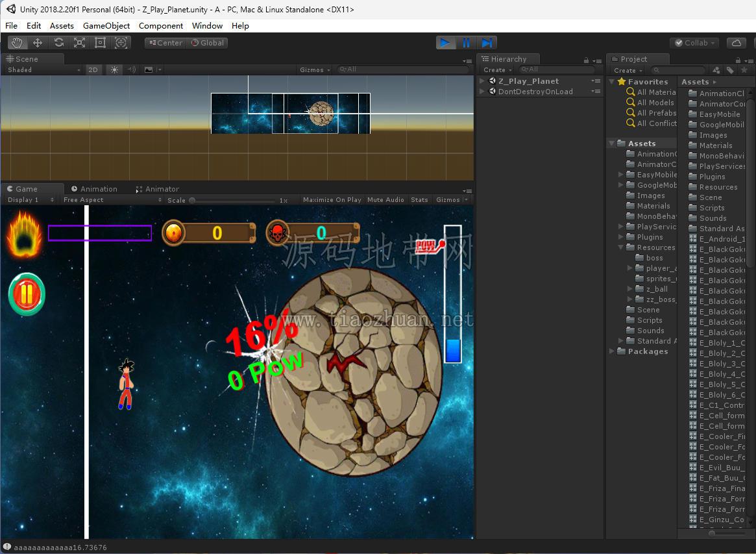Select the Move tool
This screenshot has width=756, height=554.
pos(38,43)
